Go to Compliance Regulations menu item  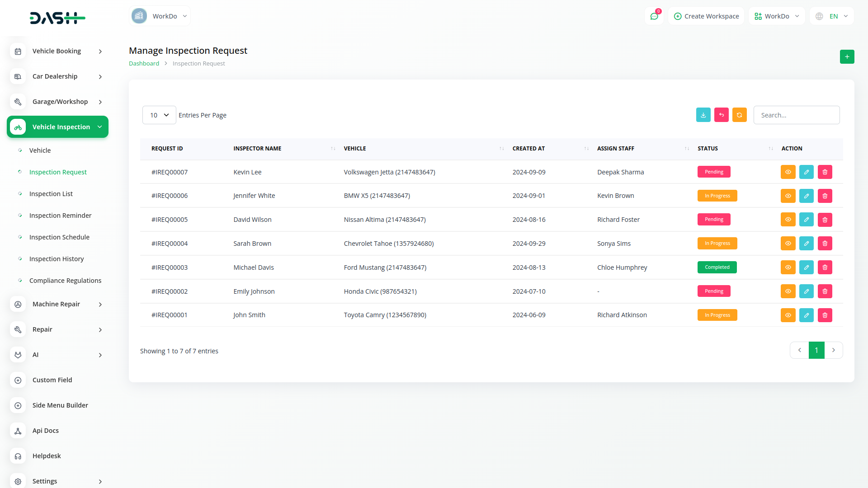65,281
